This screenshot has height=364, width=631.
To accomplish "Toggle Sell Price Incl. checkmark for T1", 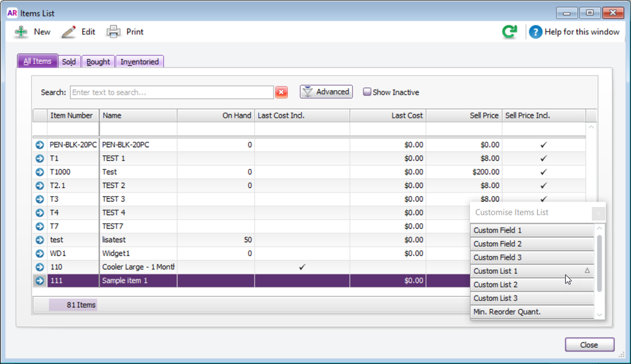I will point(543,159).
